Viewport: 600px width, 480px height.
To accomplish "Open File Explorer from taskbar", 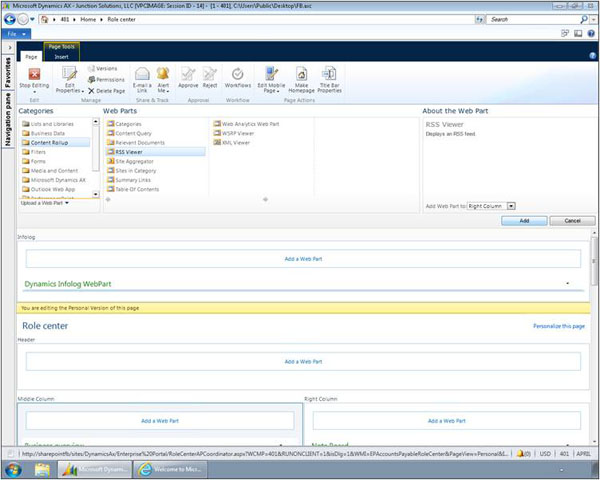I will (x=42, y=469).
